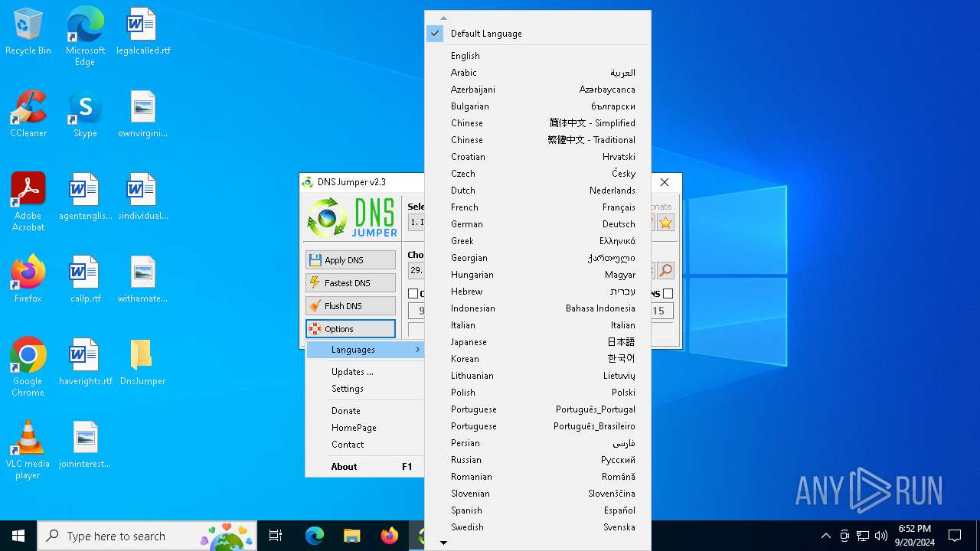Toggle the Options button
Image resolution: width=980 pixels, height=551 pixels.
pos(351,329)
